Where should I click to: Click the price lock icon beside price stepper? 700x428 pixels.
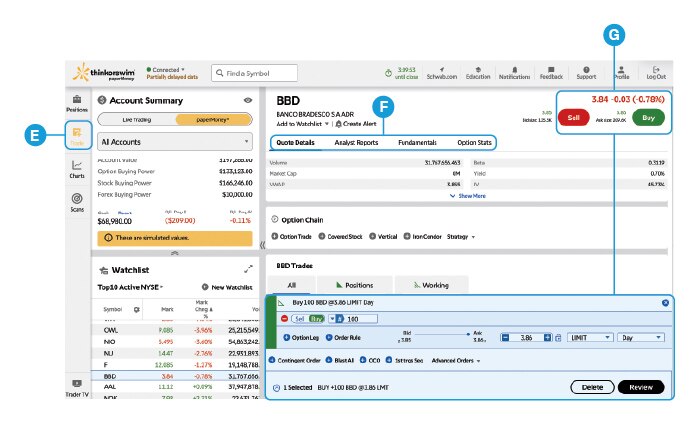coord(558,338)
